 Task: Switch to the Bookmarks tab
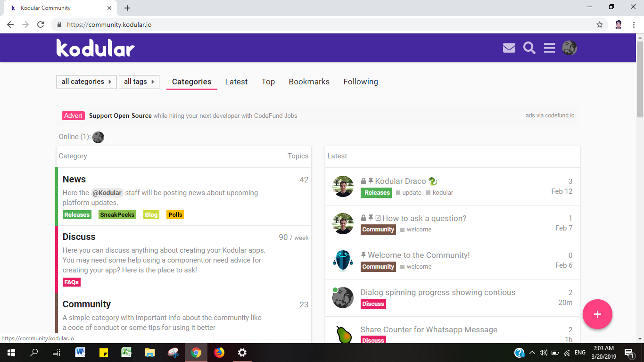[x=309, y=82]
